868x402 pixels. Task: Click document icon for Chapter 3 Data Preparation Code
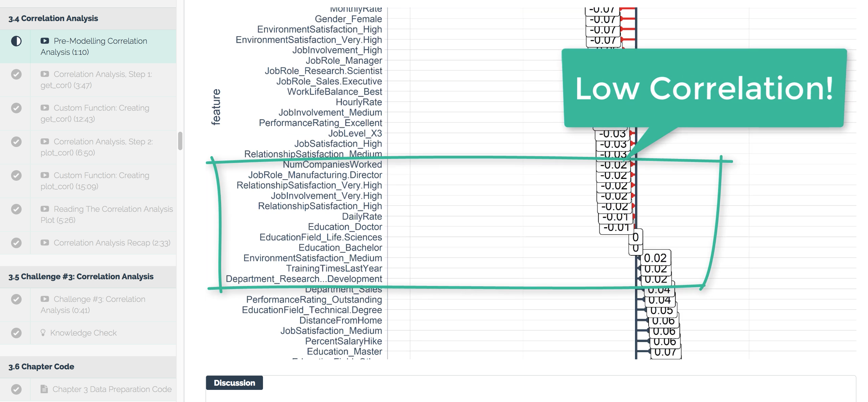[44, 389]
